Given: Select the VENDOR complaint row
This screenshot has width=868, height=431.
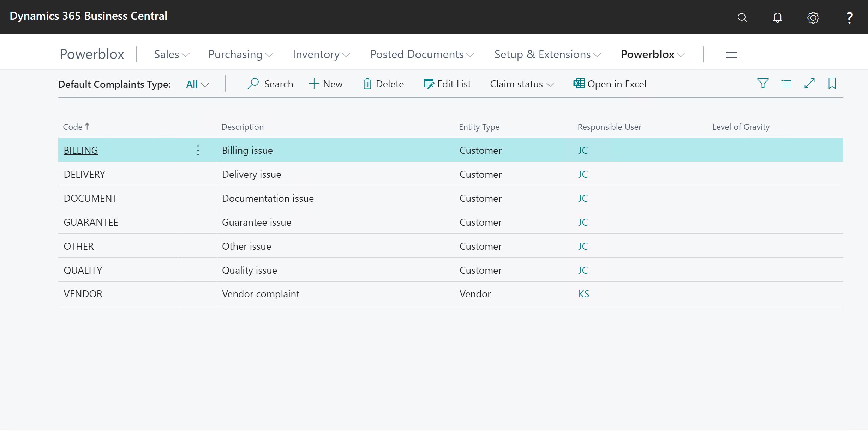Looking at the screenshot, I should 83,294.
